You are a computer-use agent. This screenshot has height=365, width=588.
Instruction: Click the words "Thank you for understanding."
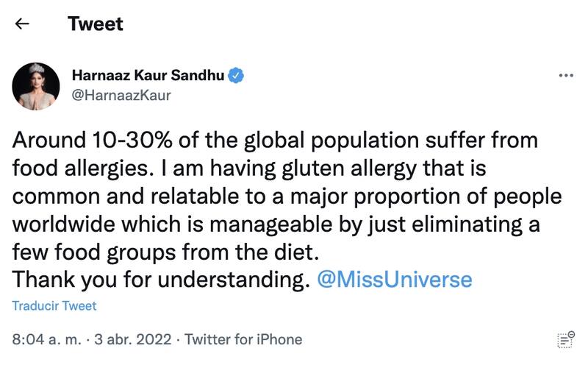[160, 280]
